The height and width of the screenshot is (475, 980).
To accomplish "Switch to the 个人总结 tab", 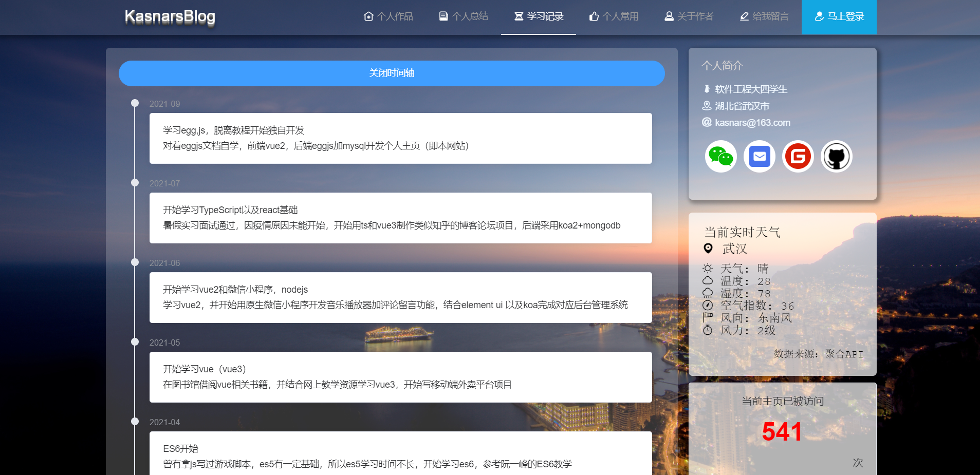I will (x=463, y=16).
